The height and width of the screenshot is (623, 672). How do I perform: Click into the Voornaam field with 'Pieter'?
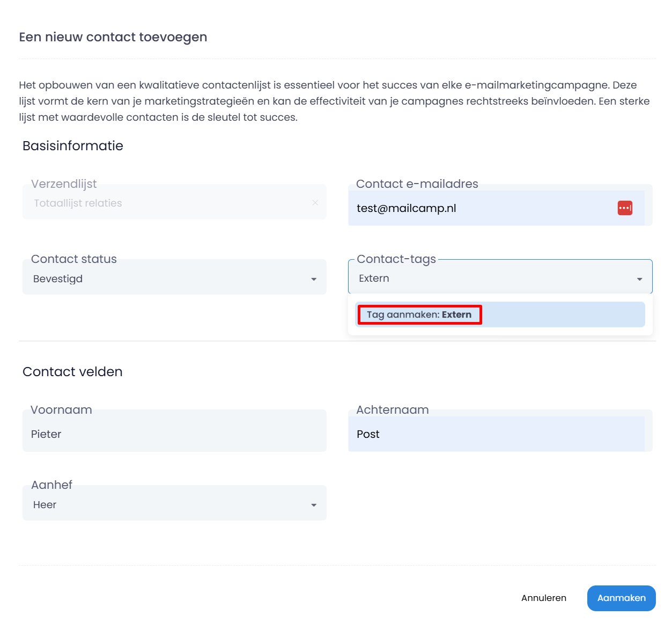[174, 434]
